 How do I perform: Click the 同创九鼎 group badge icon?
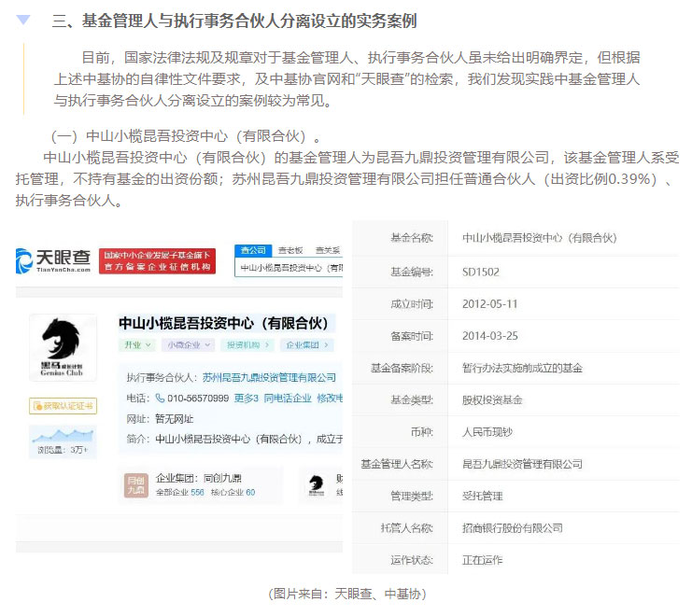[135, 485]
